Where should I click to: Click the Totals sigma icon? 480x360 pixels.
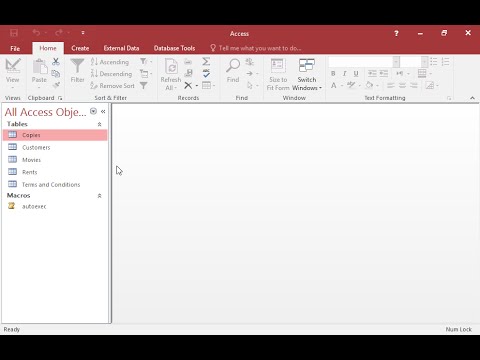click(x=206, y=62)
